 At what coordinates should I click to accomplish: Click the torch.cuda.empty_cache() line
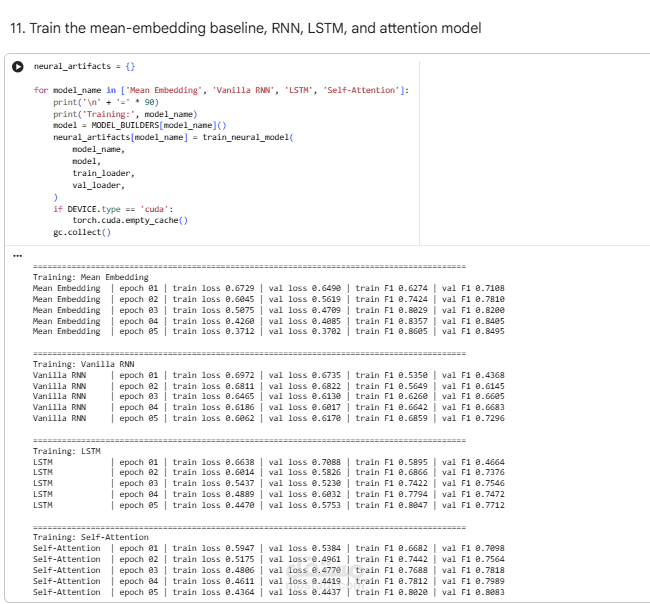click(130, 220)
